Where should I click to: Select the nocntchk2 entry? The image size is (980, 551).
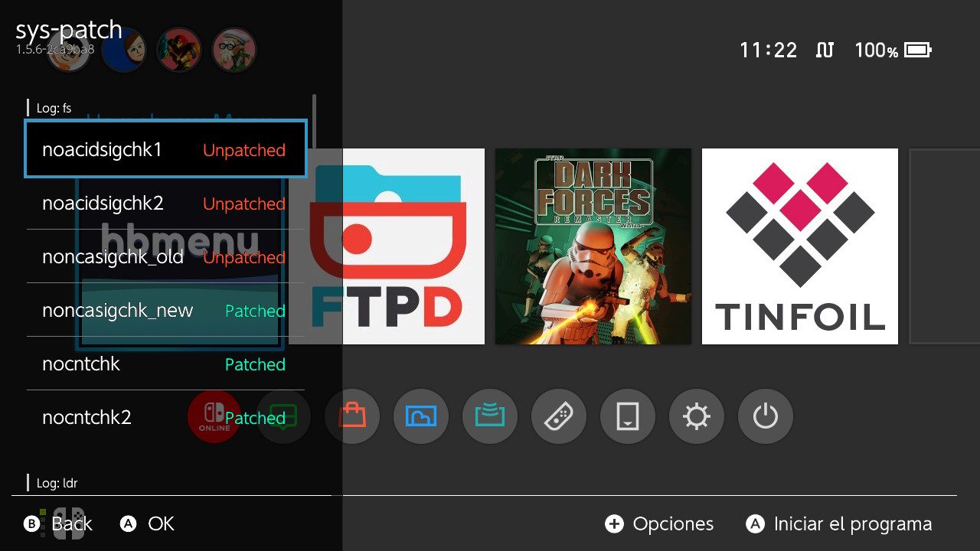click(x=165, y=418)
